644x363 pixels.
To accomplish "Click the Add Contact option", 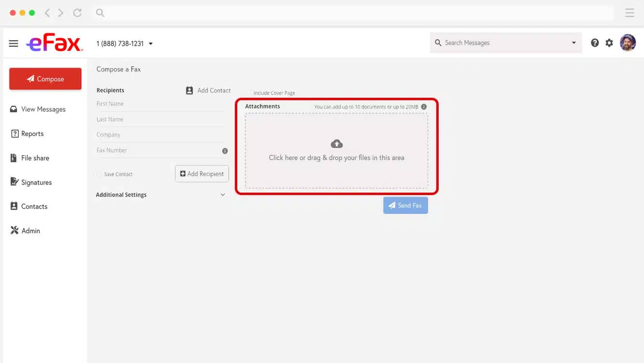I will (208, 90).
